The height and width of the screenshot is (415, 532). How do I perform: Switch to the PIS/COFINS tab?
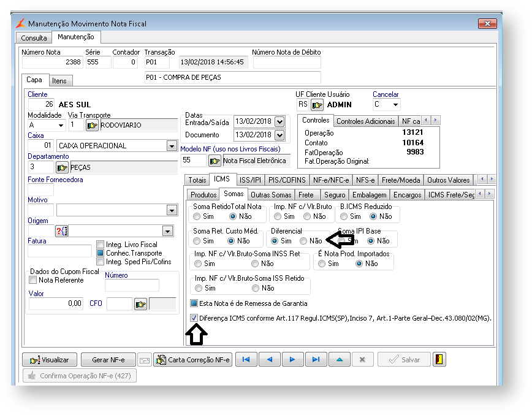click(288, 180)
